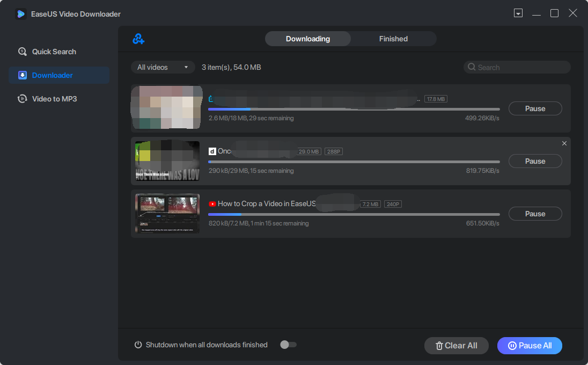Click 290 kB/29 MB, 15 sec remaining text
Screen dimensions: 588x365
click(x=251, y=170)
